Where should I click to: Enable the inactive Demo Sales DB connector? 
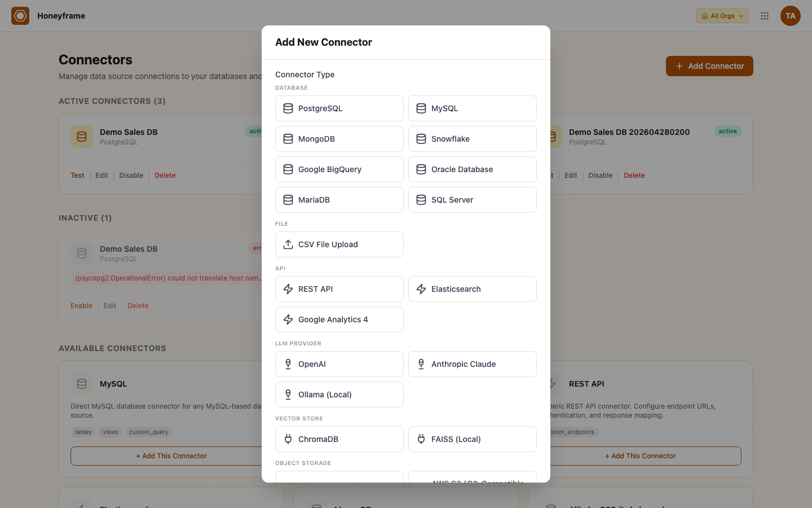click(x=81, y=306)
